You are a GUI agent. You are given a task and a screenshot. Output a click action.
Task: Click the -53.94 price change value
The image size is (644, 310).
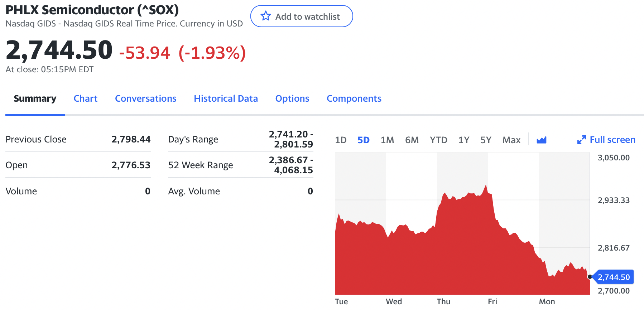(145, 53)
